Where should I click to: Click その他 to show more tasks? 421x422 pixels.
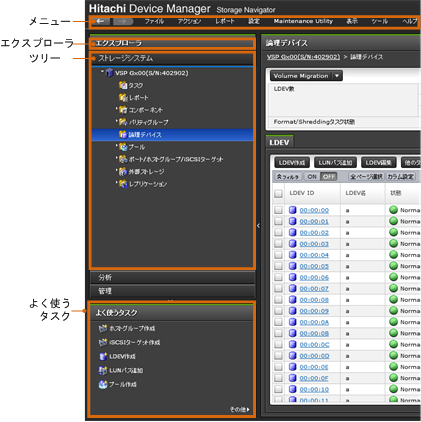click(x=240, y=409)
